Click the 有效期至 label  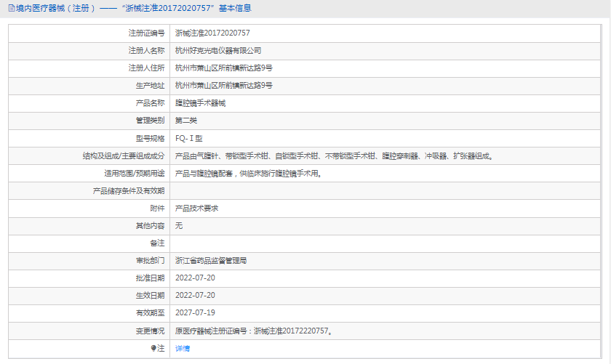[150, 313]
